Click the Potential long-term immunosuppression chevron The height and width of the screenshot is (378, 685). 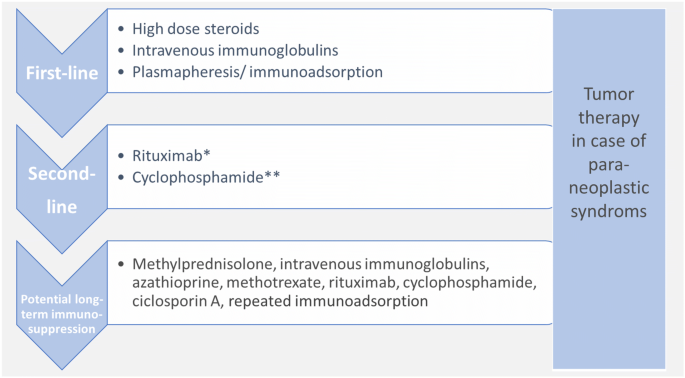[x=62, y=305]
